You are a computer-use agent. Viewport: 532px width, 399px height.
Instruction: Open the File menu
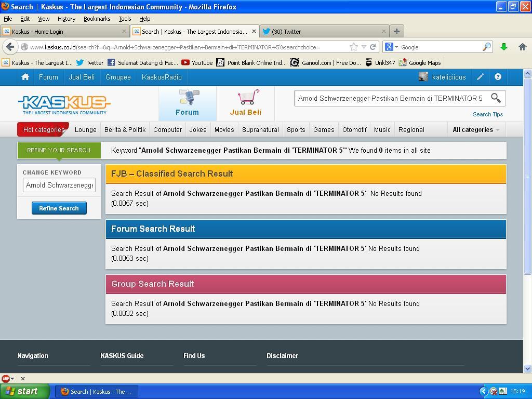[x=8, y=19]
